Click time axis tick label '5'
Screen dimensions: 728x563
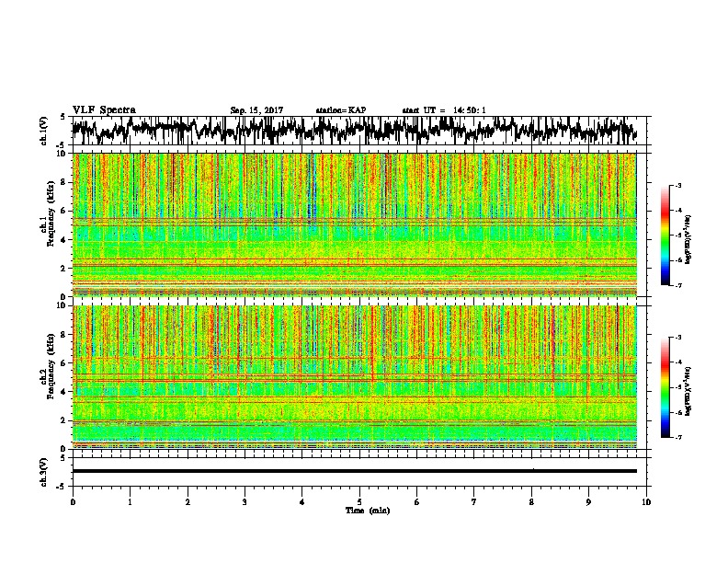point(359,502)
